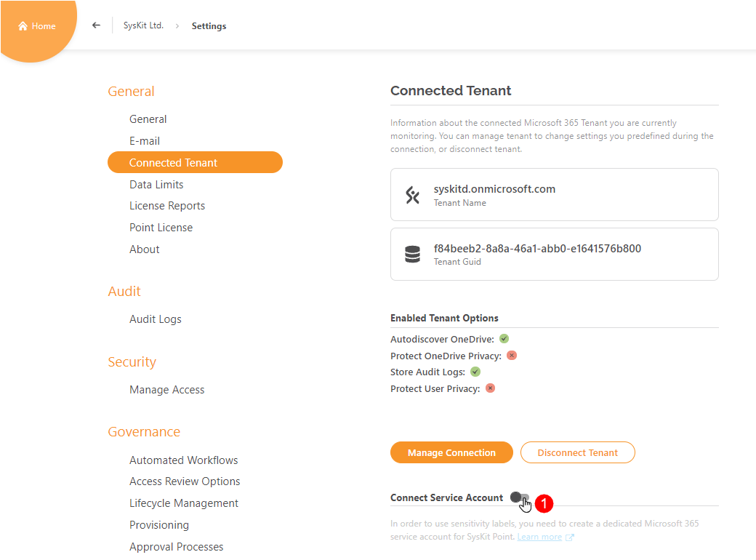
Task: Open the About page
Action: (144, 249)
